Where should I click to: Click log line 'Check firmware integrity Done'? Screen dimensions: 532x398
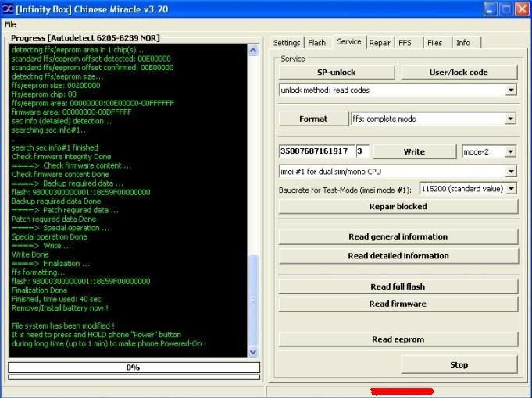[x=62, y=157]
